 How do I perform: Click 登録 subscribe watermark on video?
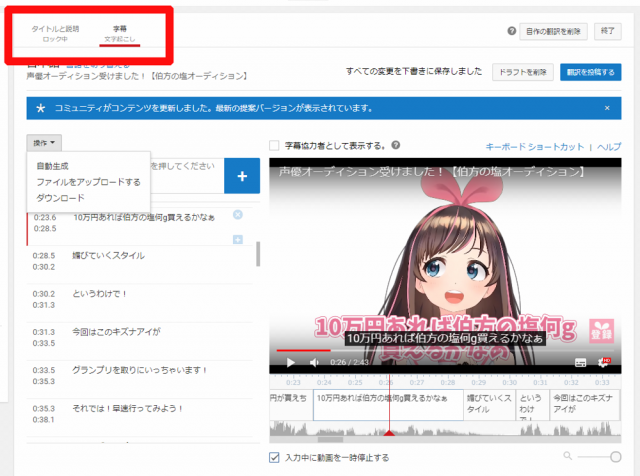tap(602, 331)
